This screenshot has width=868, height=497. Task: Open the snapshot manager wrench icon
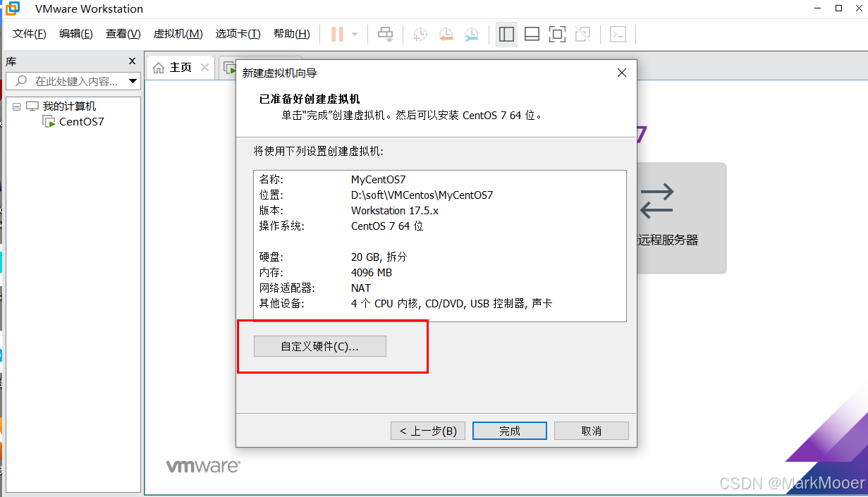coord(471,34)
